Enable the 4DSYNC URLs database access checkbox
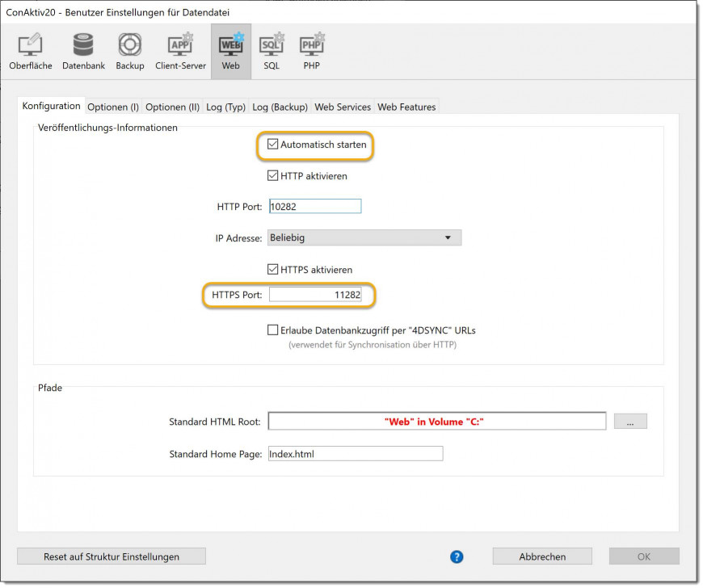Viewport: 703px width, 588px height. (x=273, y=330)
